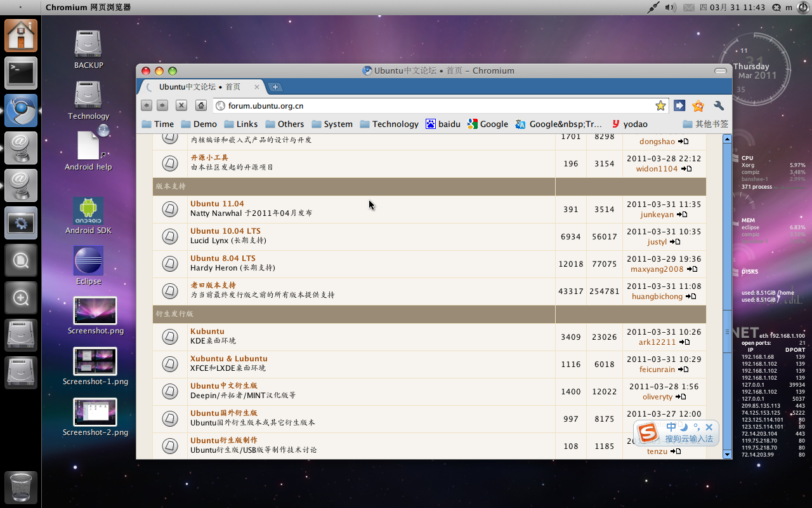Viewport: 812px width, 508px height.
Task: Go forward using the Chromium forward arrow
Action: coord(162,105)
